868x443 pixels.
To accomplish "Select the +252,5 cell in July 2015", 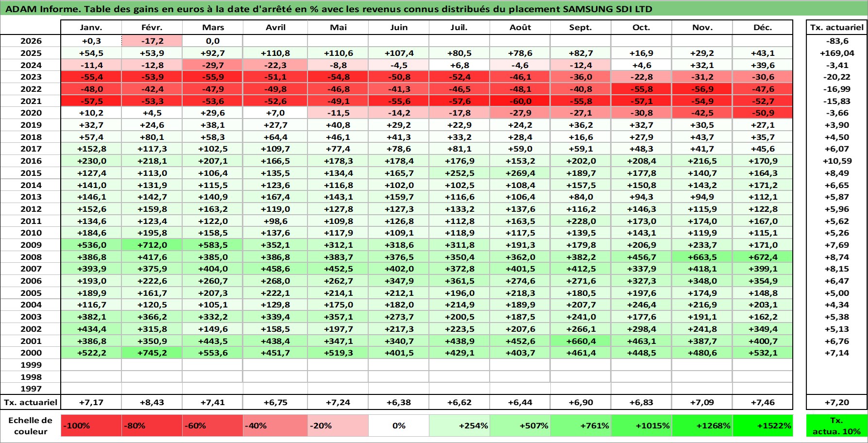I will pos(460,173).
